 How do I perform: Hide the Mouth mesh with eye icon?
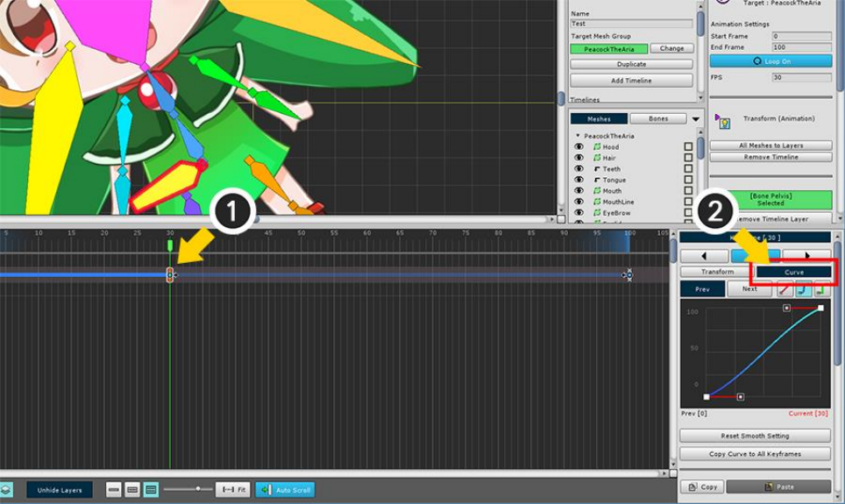pyautogui.click(x=579, y=191)
